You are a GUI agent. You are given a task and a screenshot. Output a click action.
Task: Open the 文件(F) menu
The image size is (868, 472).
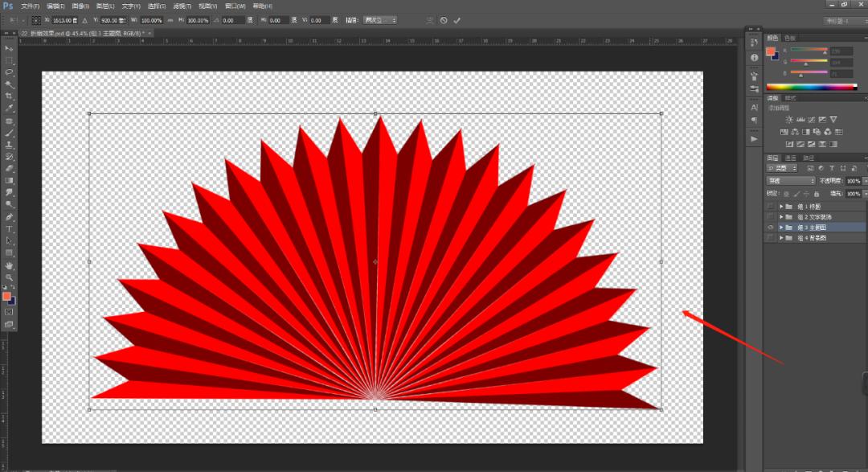pos(31,6)
